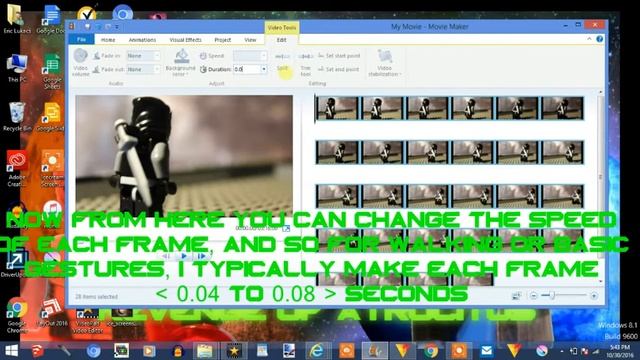Switch to the View ribbon tab
Image resolution: width=640 pixels, height=360 pixels.
click(250, 40)
